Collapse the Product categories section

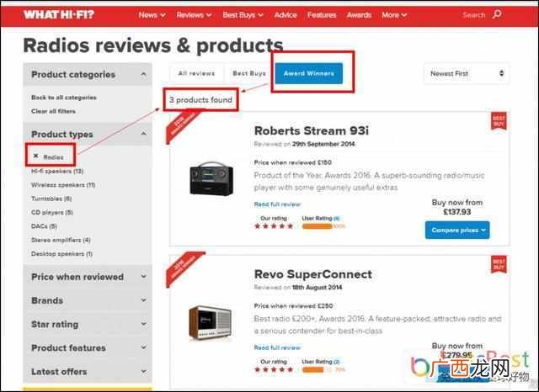88,74
